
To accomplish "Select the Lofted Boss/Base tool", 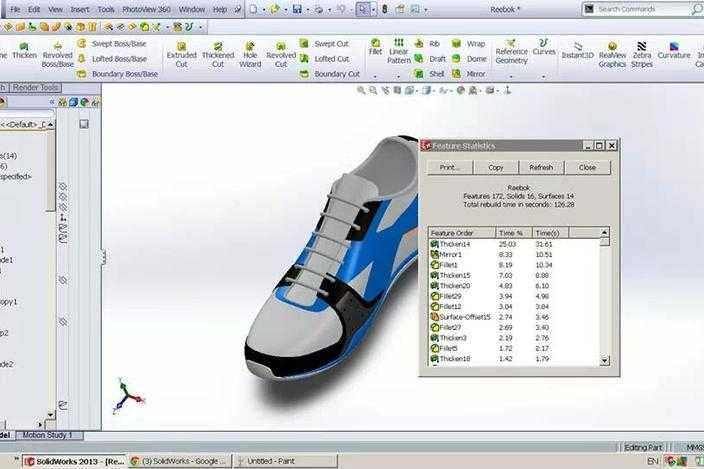I will pos(113,59).
